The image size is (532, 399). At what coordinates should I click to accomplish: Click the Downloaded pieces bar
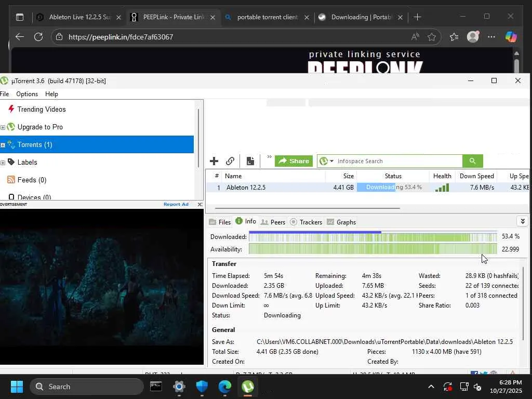point(373,236)
